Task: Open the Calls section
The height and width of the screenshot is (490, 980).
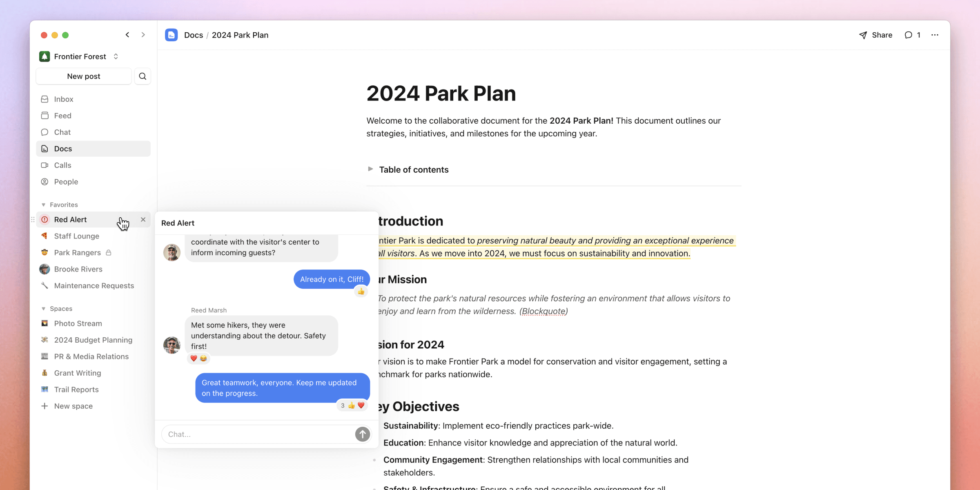Action: point(62,165)
